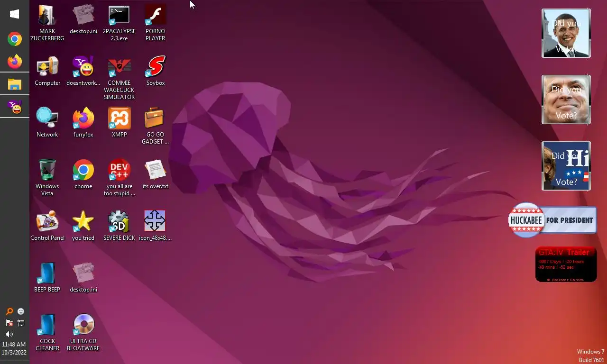Select the its over.txt file
Image resolution: width=607 pixels, height=364 pixels.
pyautogui.click(x=155, y=174)
